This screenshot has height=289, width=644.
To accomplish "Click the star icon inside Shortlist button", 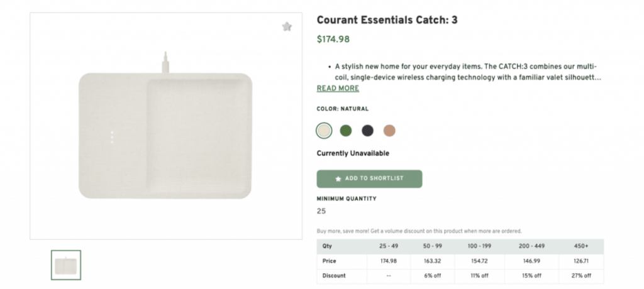I will [338, 179].
